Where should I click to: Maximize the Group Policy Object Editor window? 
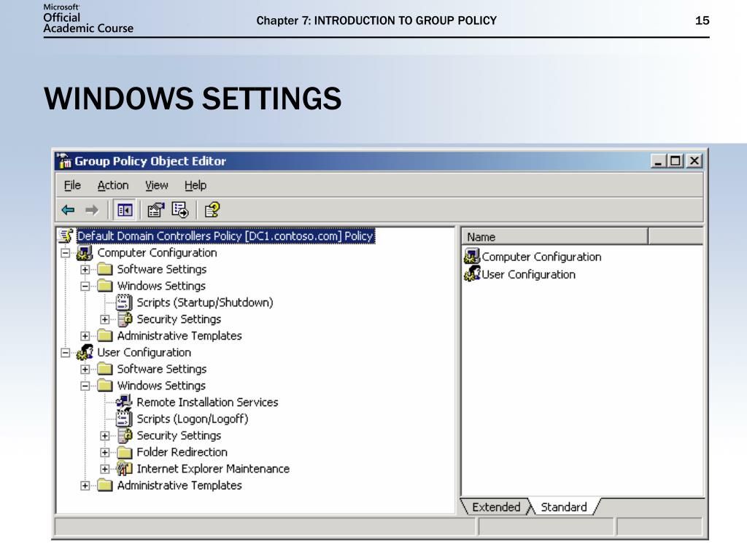(675, 161)
